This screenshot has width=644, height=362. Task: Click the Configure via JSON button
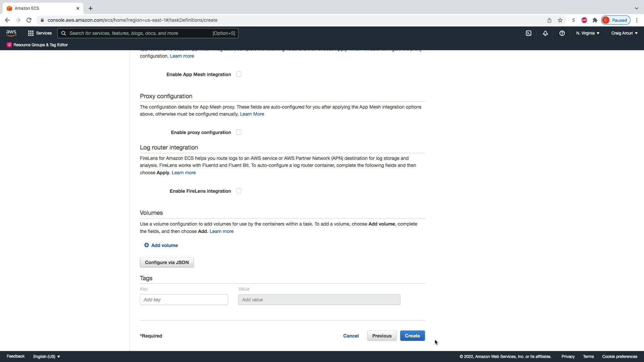[167, 262]
